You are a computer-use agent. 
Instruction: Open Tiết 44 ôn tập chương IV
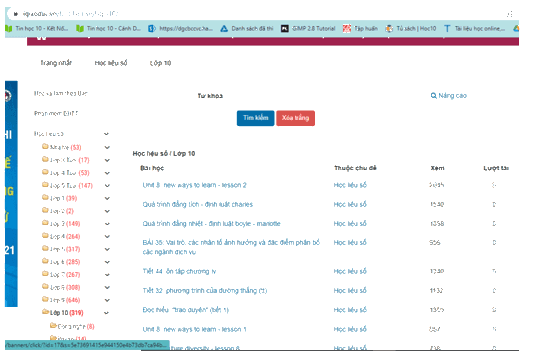point(179,271)
